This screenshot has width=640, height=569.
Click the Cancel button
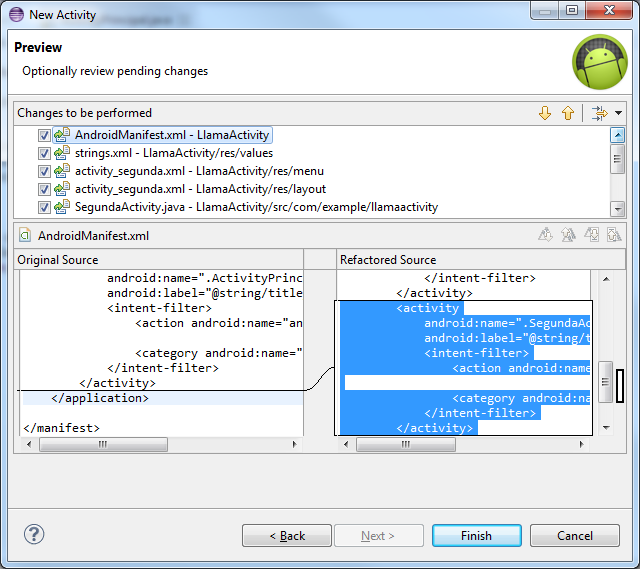click(x=574, y=535)
